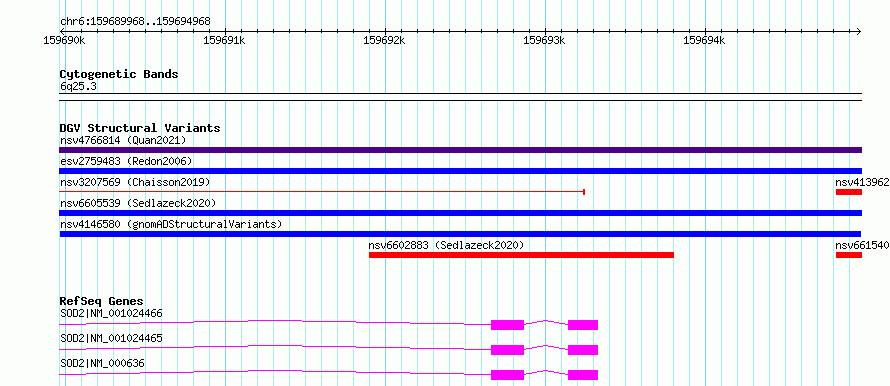Viewport: 890px width, 386px height.
Task: Click the short red bar under nsv413962
Action: point(849,192)
